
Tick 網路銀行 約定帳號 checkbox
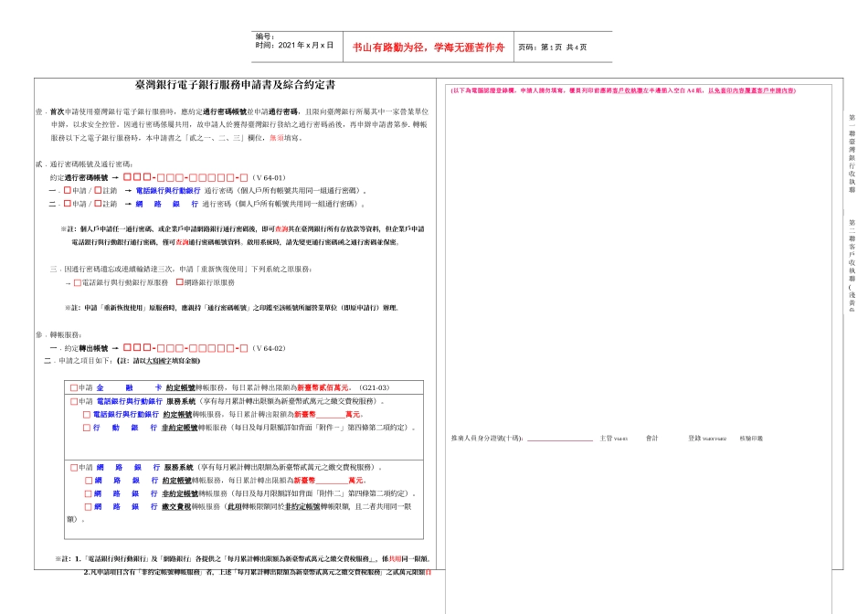tap(88, 481)
